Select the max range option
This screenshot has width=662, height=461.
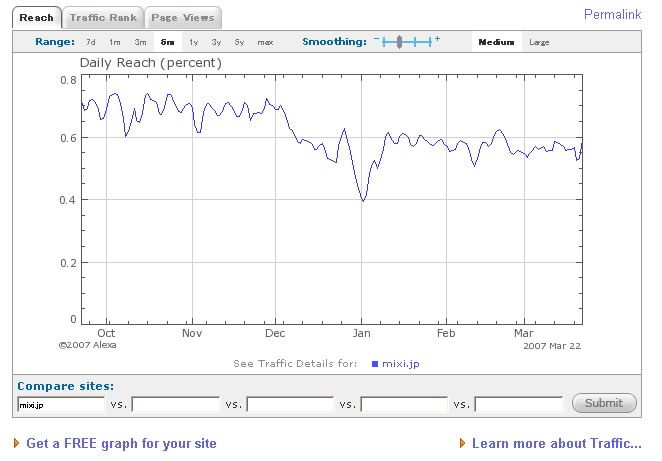265,42
